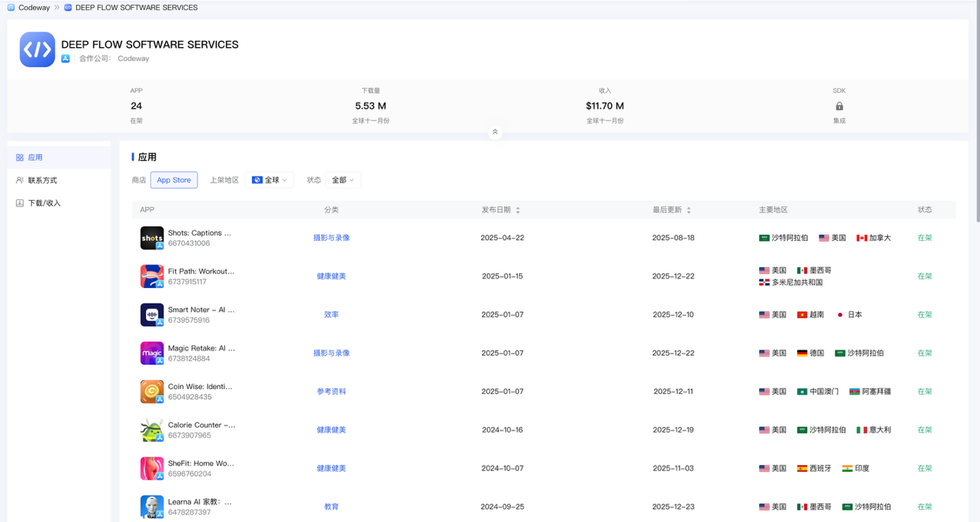Click the Saudi Arabia flag in Shots row
The image size is (980, 522).
[765, 238]
